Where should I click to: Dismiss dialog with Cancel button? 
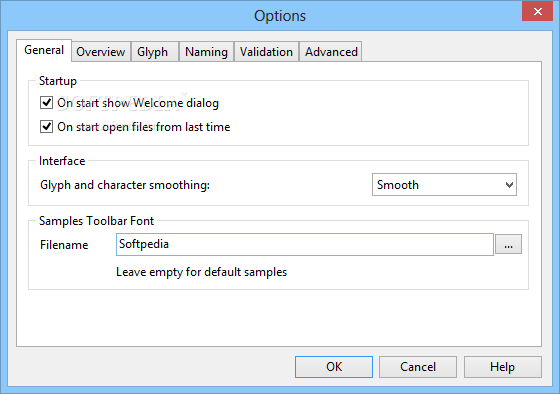(x=418, y=367)
